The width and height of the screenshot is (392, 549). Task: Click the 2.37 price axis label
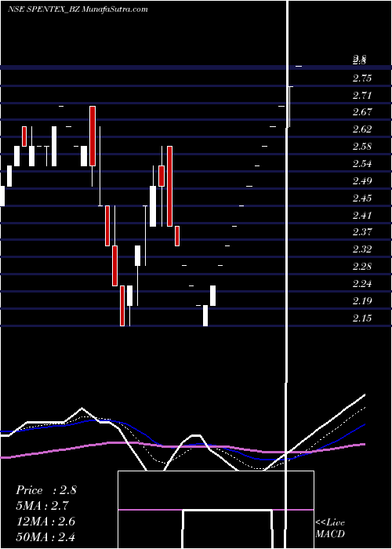362,232
